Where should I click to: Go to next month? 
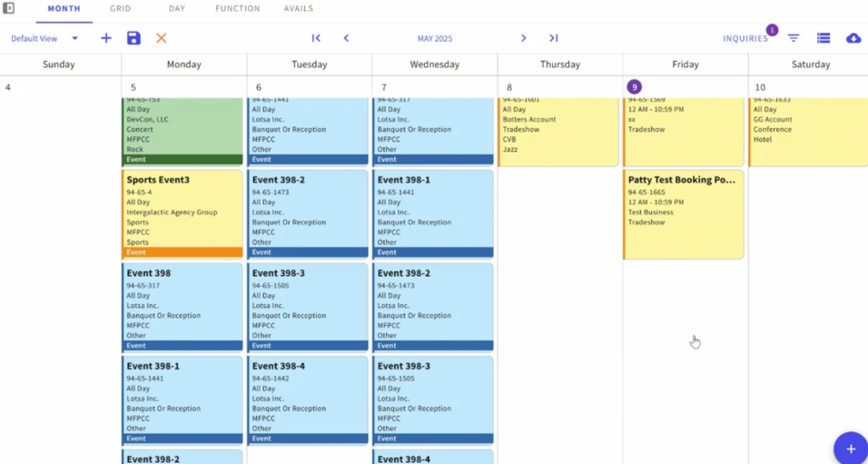pyautogui.click(x=523, y=38)
